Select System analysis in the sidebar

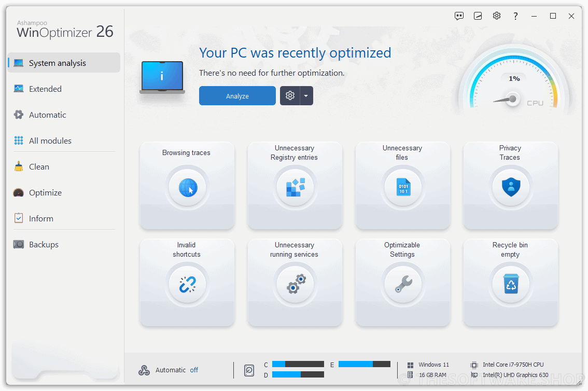tap(64, 63)
